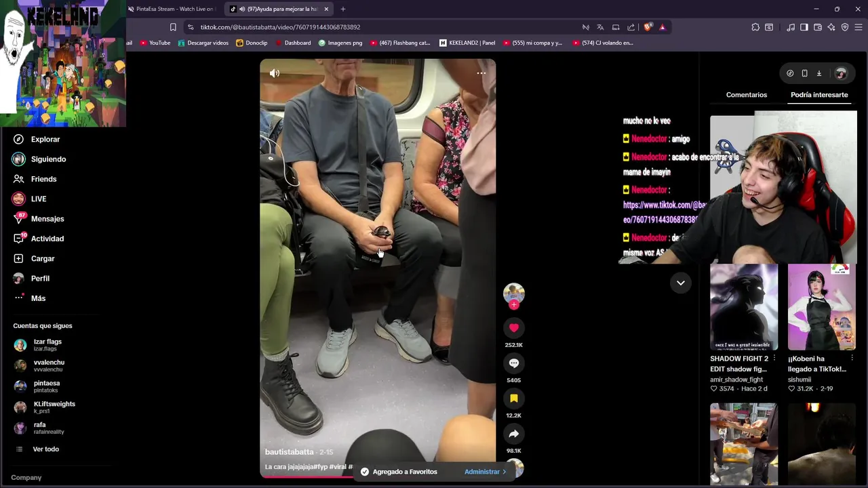Open the YouTube bookmark
The width and height of the screenshot is (868, 488).
(155, 43)
